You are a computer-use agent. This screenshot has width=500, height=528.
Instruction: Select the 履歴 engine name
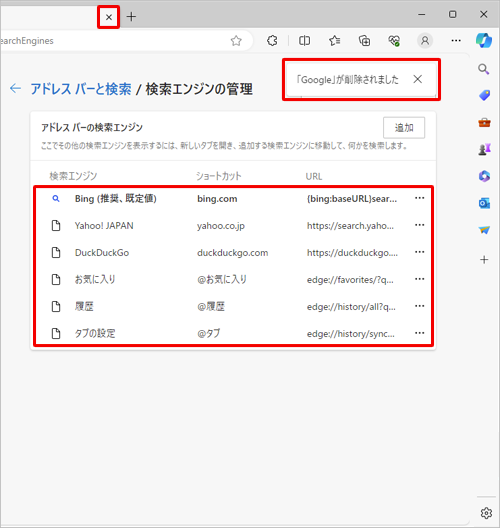pos(84,306)
